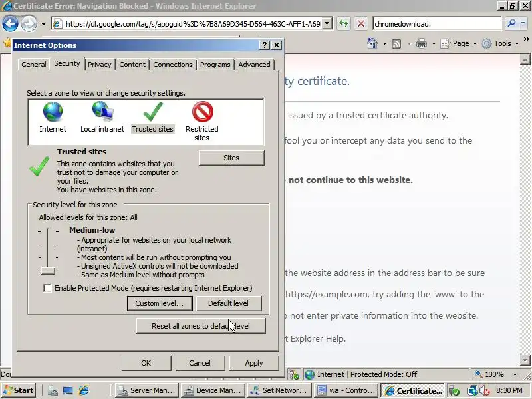Click Apply in Internet Options
The image size is (532, 399).
tap(254, 363)
